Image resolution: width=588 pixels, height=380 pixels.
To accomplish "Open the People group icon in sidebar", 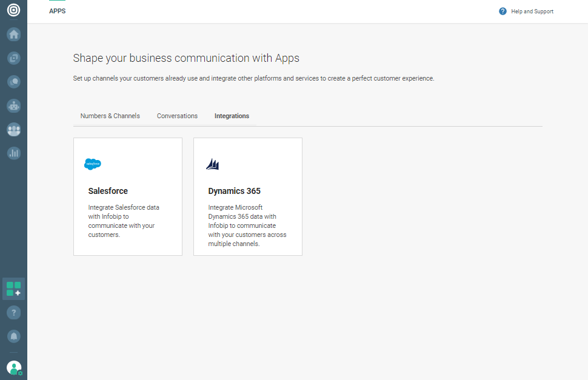I will pos(13,130).
